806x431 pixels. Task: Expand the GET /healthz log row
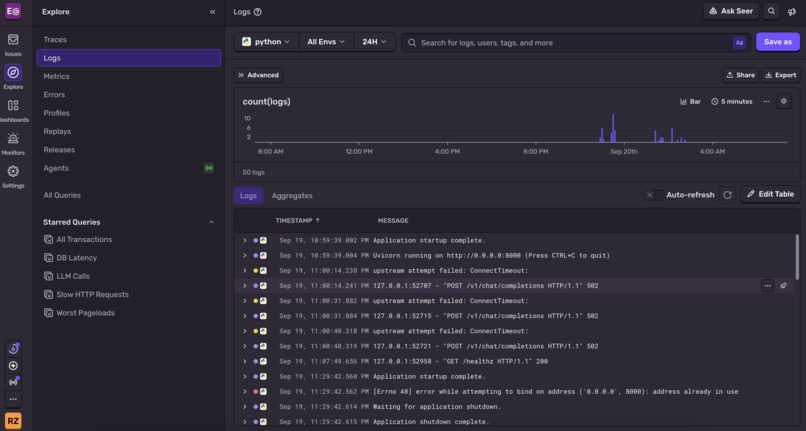pyautogui.click(x=245, y=362)
